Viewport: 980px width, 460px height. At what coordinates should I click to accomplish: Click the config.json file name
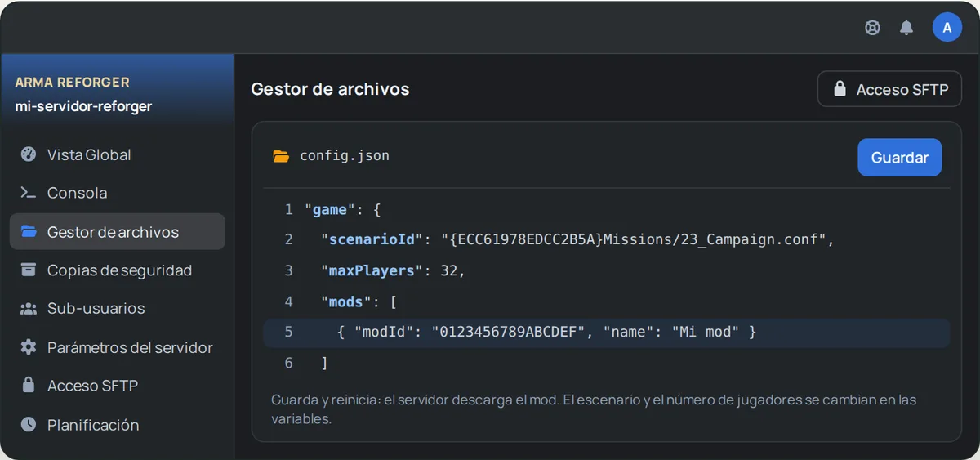coord(345,155)
